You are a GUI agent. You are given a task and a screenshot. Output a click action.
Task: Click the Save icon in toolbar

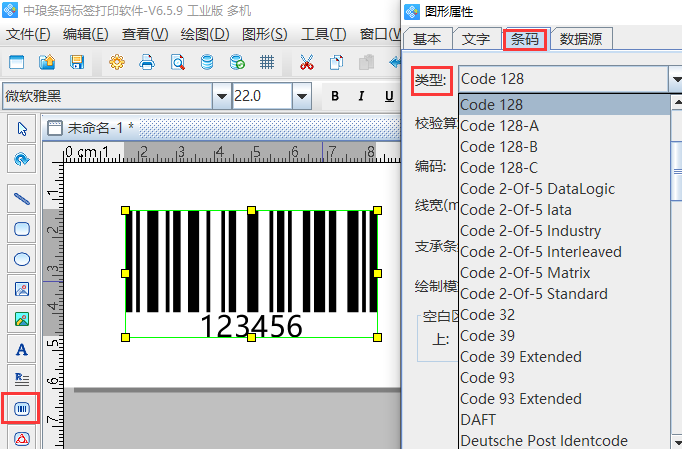77,62
